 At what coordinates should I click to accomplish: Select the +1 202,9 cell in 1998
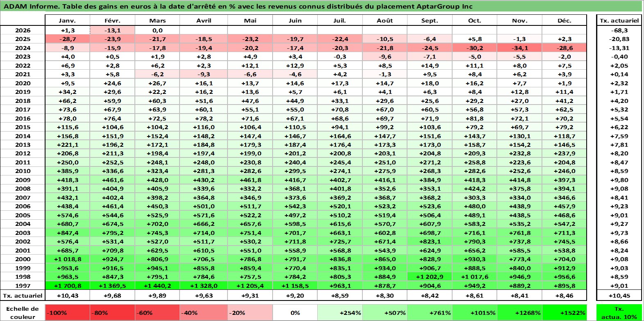click(430, 277)
